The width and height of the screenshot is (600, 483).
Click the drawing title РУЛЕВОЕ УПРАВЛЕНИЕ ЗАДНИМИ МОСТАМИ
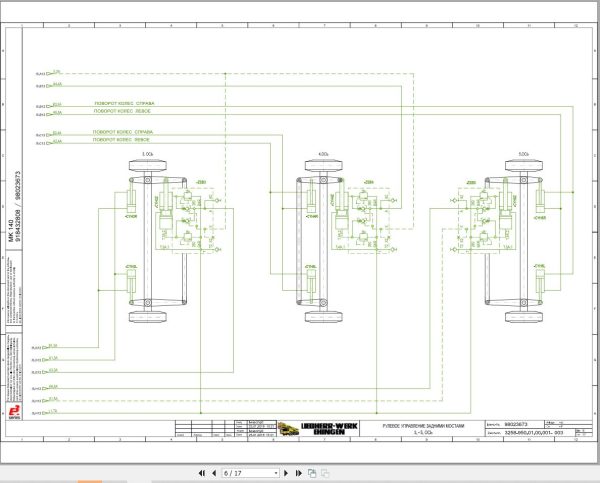[423, 426]
